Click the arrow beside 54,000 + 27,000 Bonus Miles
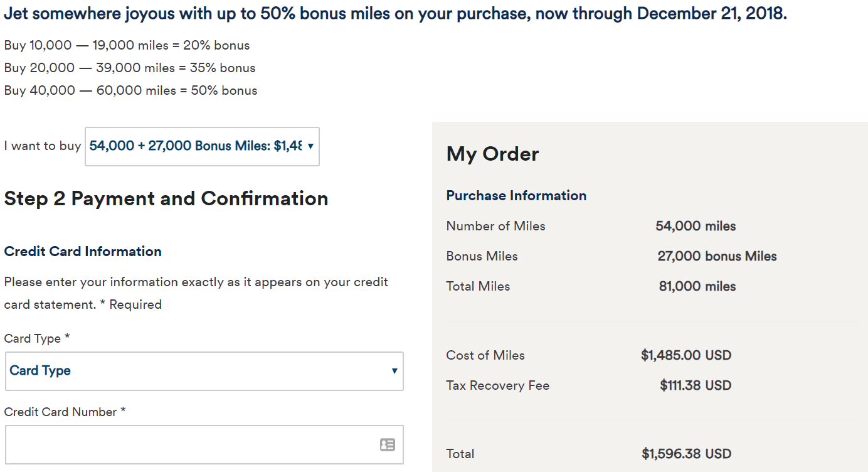Screen dimensions: 868x472 pyautogui.click(x=310, y=146)
